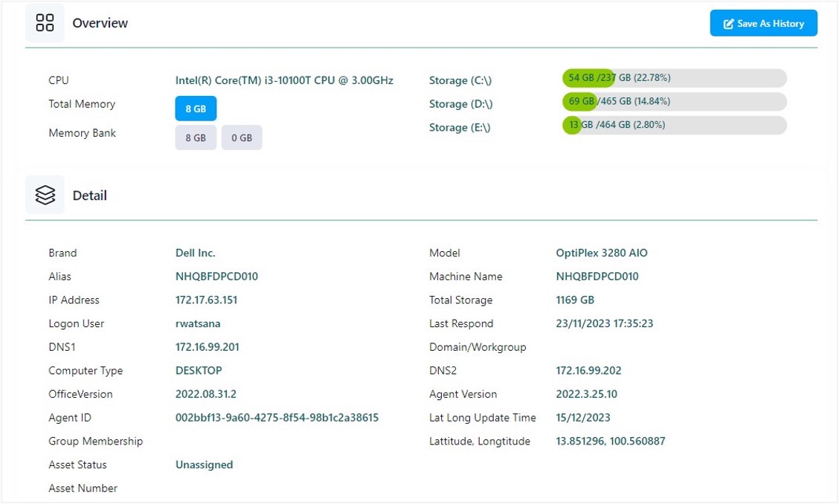Click the Unassigned asset status
Screen dimensions: 839x504
(204, 465)
